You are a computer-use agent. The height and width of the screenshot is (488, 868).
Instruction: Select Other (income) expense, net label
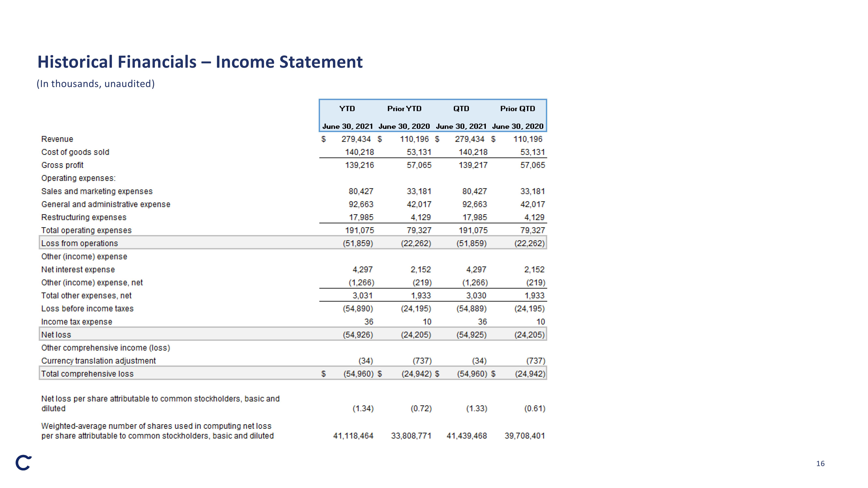click(92, 283)
